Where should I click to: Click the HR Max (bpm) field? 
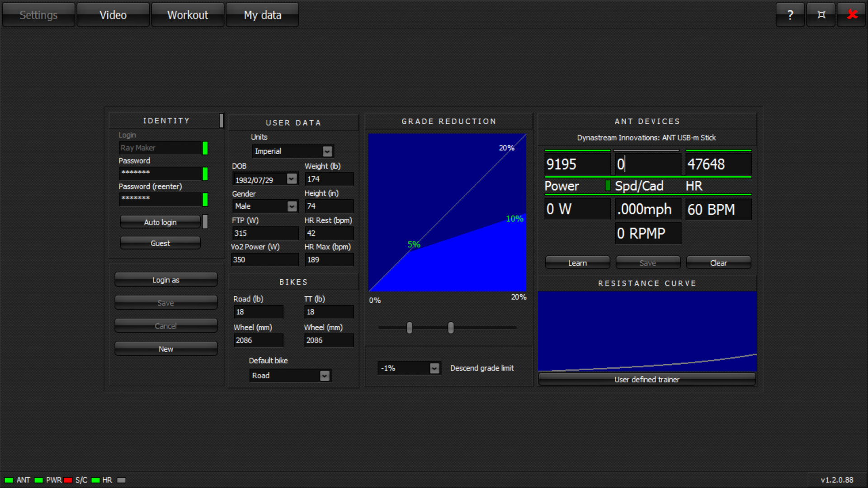[329, 260]
